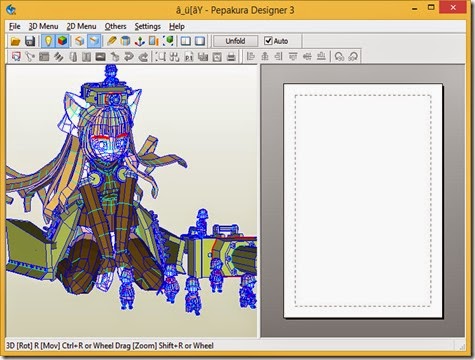Maximize the Pepakura Designer window

click(x=431, y=8)
